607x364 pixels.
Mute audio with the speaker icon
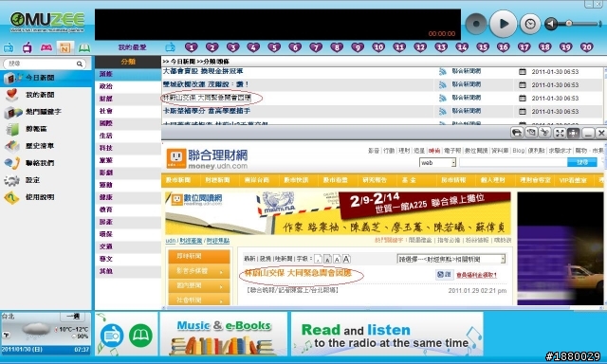click(x=551, y=24)
